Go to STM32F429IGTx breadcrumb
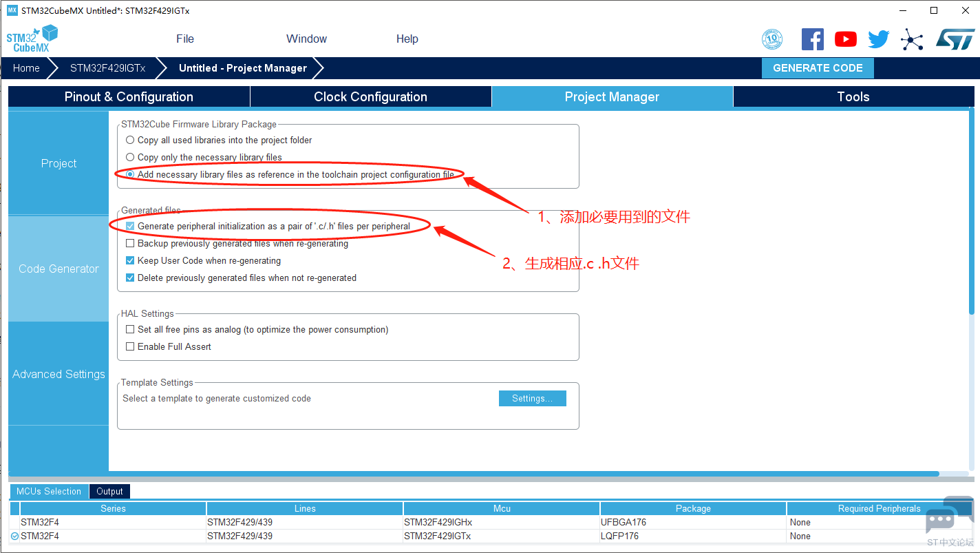This screenshot has height=553, width=980. tap(107, 67)
